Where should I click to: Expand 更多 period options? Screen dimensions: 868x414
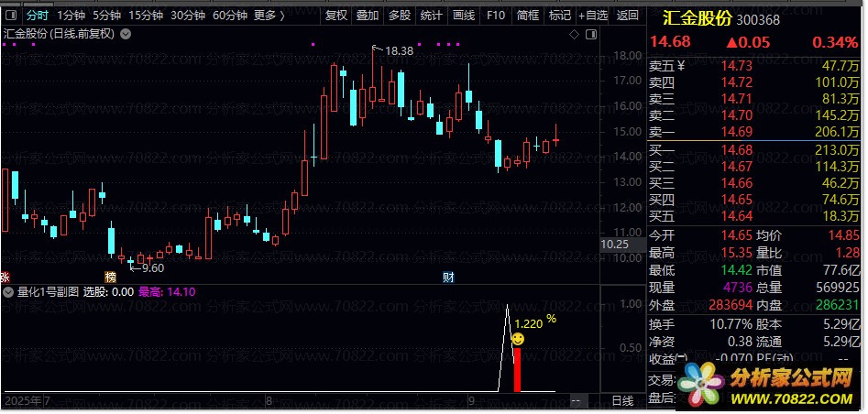click(269, 16)
